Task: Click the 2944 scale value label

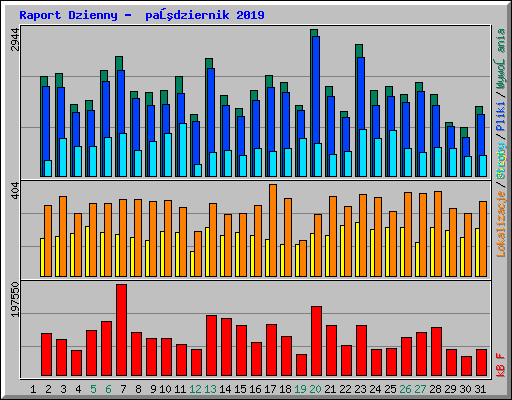Action: pyautogui.click(x=15, y=39)
